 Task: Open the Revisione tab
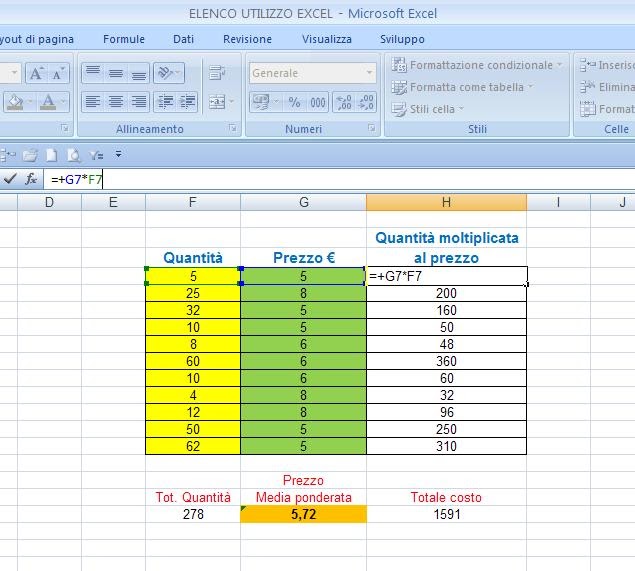(x=247, y=39)
